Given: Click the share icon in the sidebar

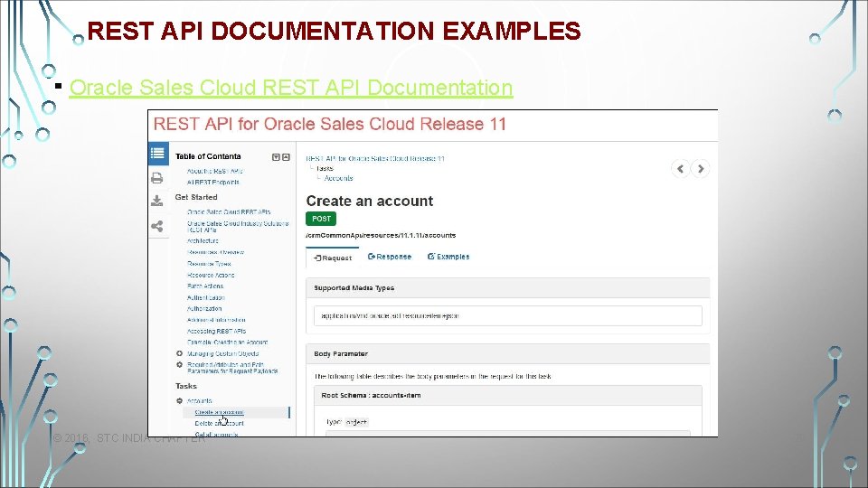Looking at the screenshot, I should tap(157, 226).
